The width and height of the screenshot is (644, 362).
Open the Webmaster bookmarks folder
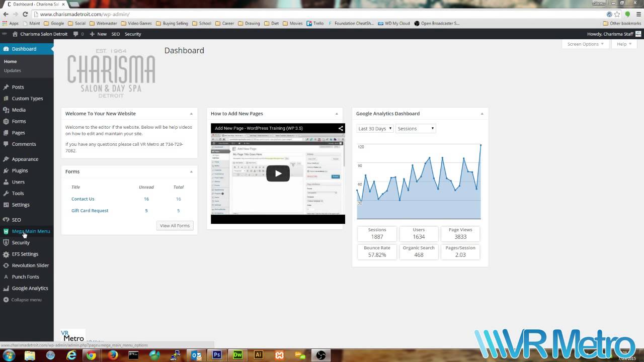[x=103, y=23]
